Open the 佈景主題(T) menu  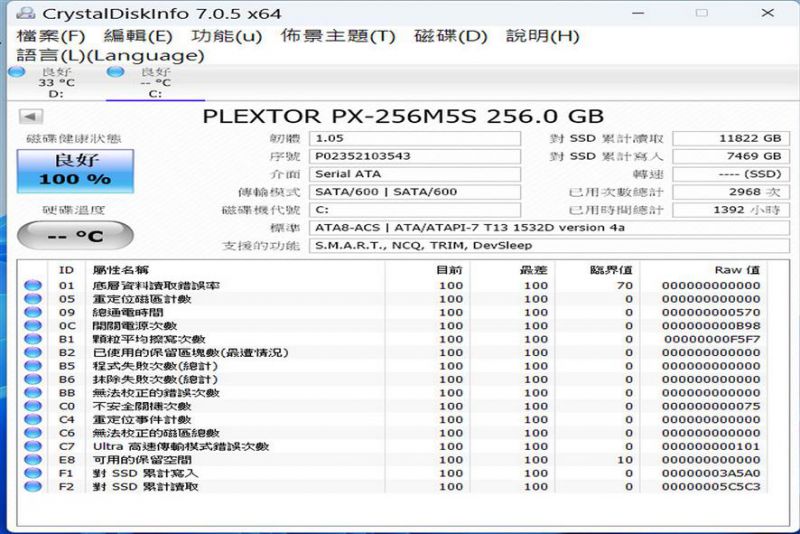(338, 36)
